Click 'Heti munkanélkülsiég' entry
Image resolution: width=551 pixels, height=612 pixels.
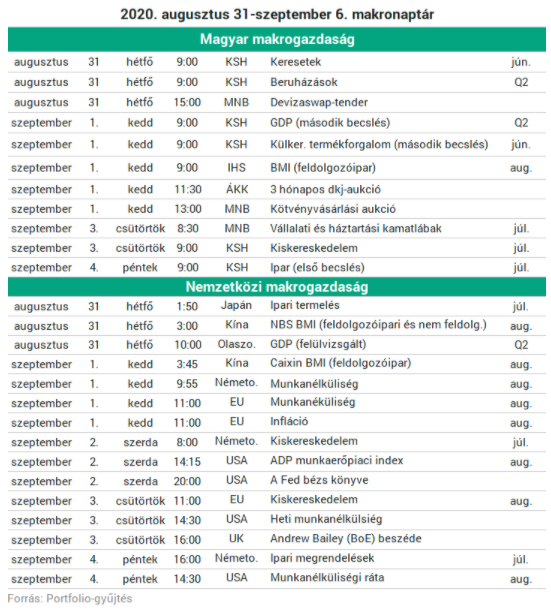pos(326,519)
